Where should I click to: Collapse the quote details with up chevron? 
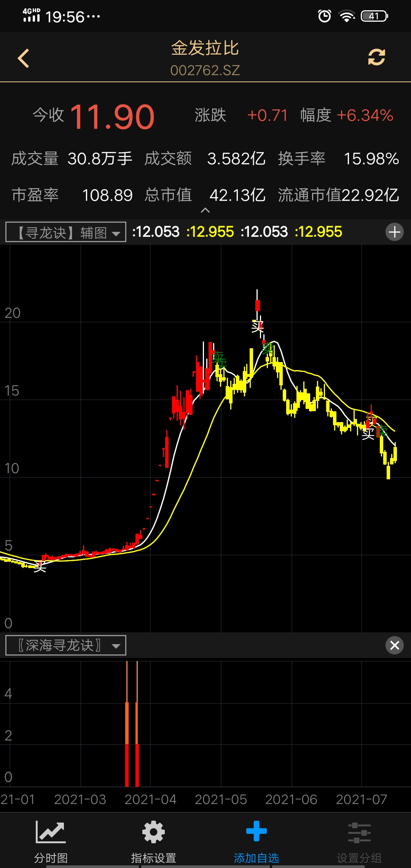205,211
